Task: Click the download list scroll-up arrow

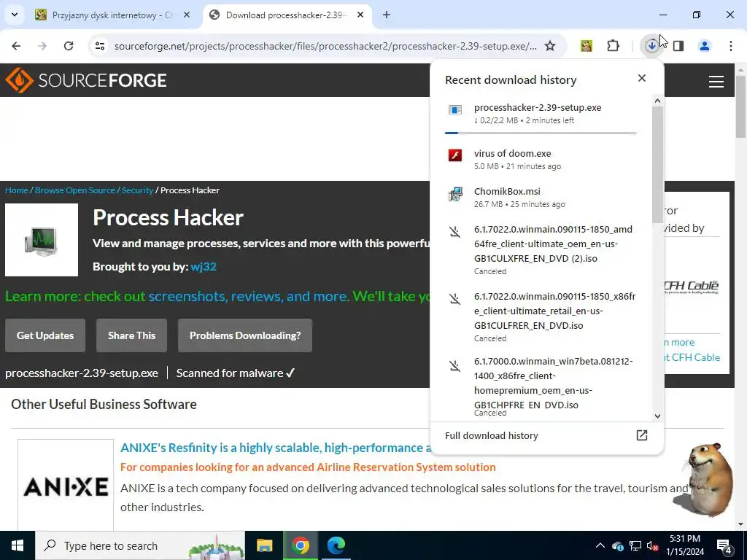Action: [657, 101]
